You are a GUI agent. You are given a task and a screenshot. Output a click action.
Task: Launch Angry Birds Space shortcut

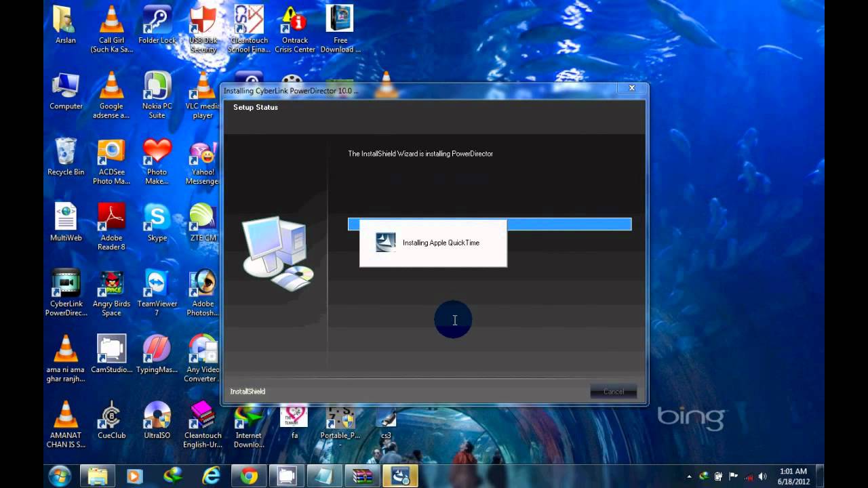(111, 292)
